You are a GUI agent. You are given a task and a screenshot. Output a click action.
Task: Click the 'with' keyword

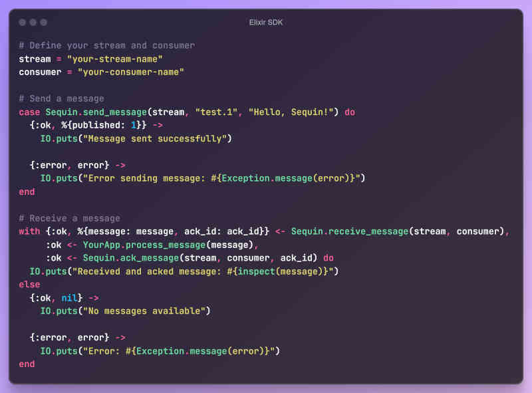29,231
